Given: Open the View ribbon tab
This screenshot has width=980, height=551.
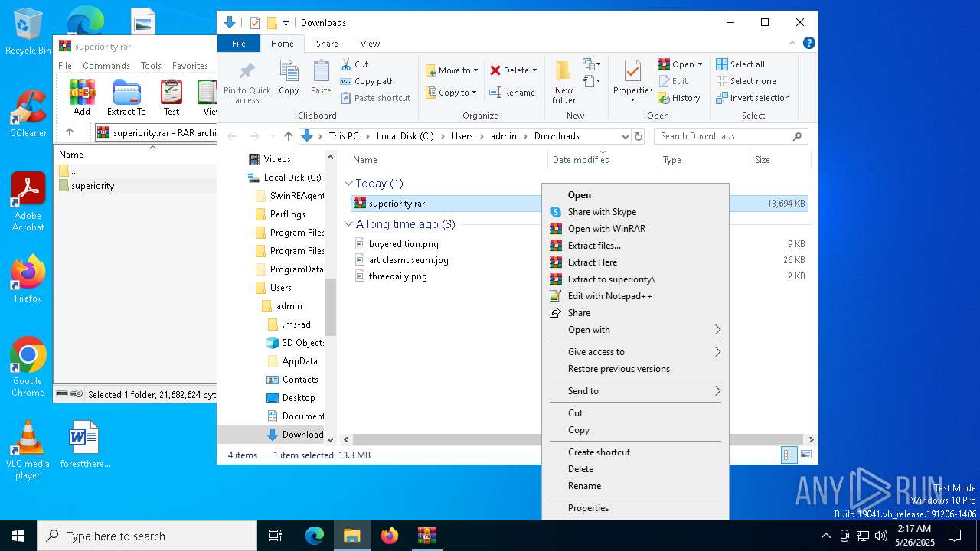Looking at the screenshot, I should click(370, 44).
